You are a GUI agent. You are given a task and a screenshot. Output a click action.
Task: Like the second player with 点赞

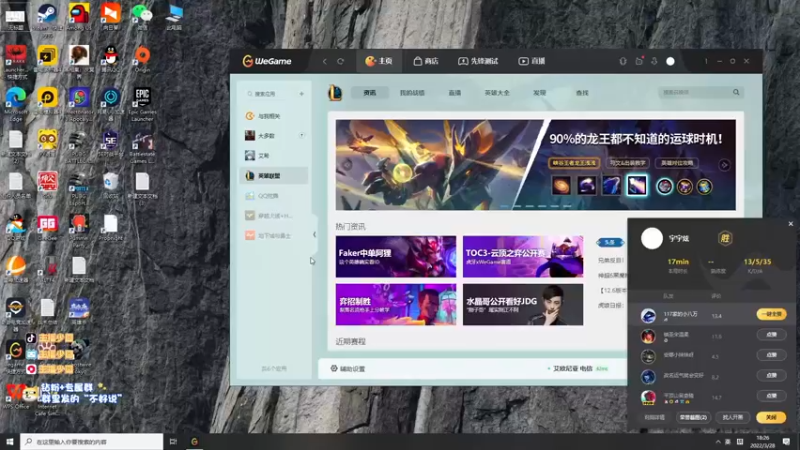point(771,335)
